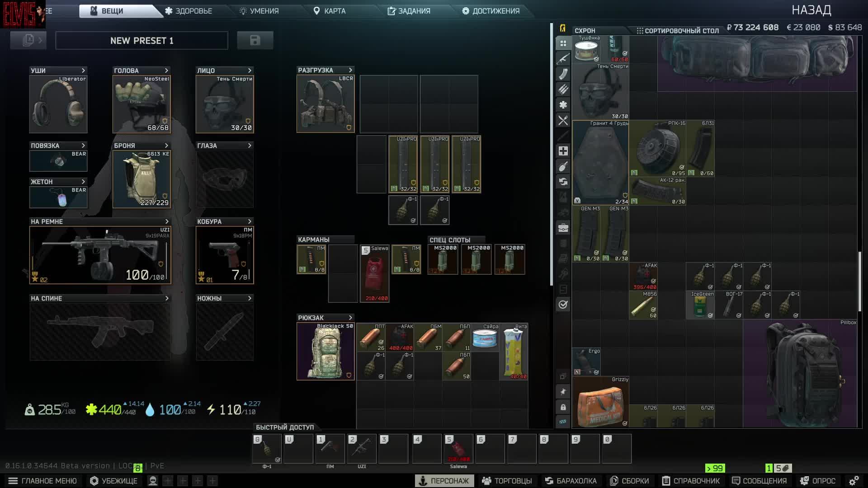Click the medical items filter icon
Viewport: 868px width, 488px height.
[x=563, y=104]
